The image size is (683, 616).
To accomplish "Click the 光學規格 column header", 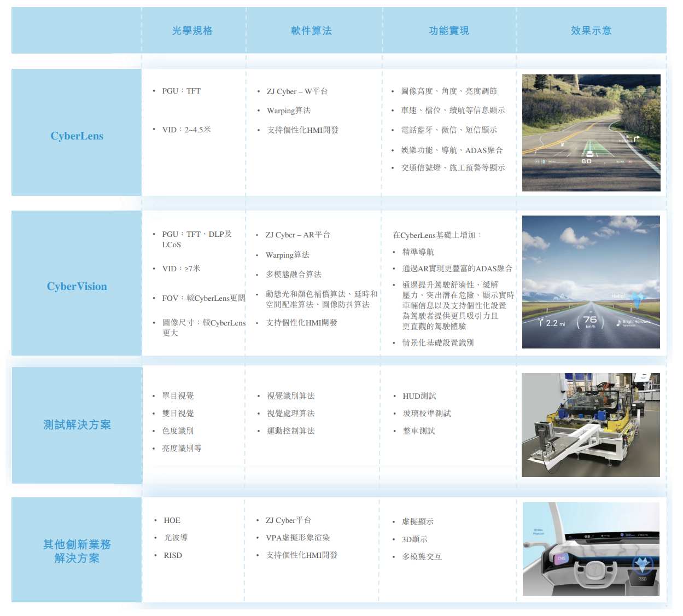I will click(x=192, y=31).
